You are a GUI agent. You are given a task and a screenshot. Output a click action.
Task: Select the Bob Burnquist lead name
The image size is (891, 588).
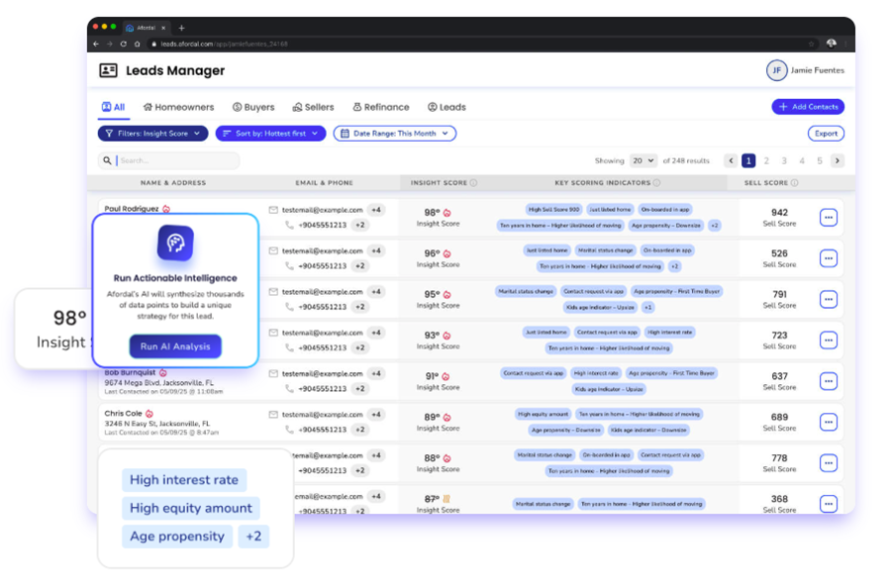(130, 372)
